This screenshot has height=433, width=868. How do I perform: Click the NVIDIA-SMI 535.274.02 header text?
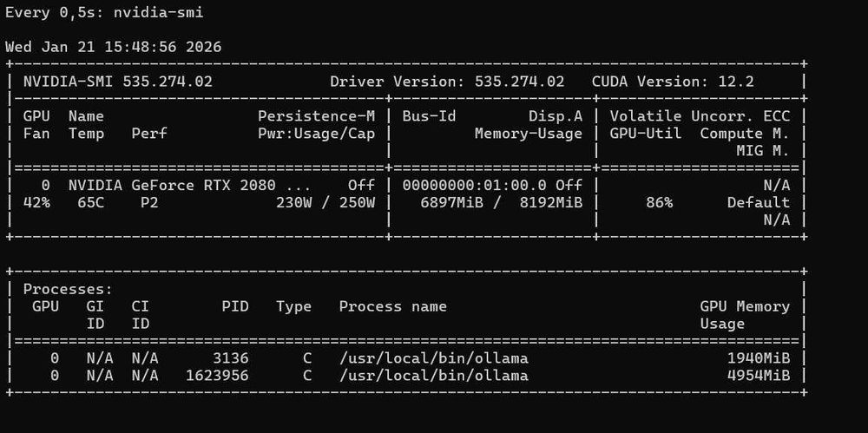pyautogui.click(x=117, y=82)
